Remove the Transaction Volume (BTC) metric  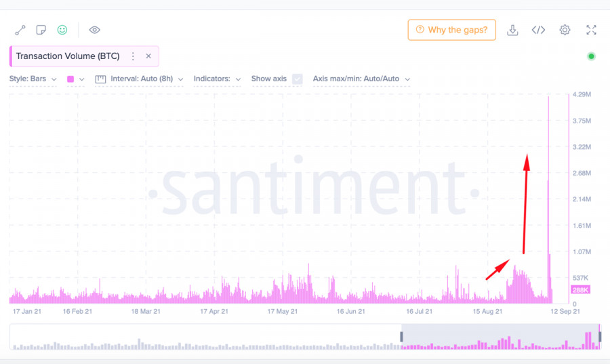click(x=148, y=56)
